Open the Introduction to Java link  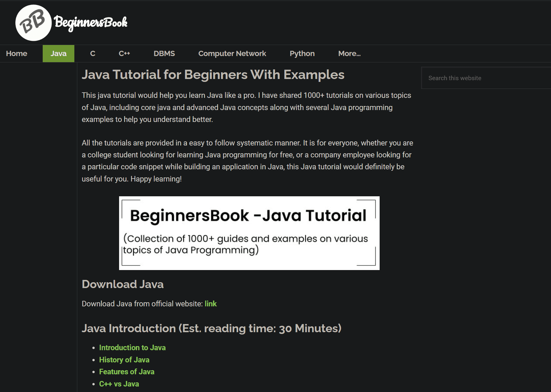coord(132,348)
